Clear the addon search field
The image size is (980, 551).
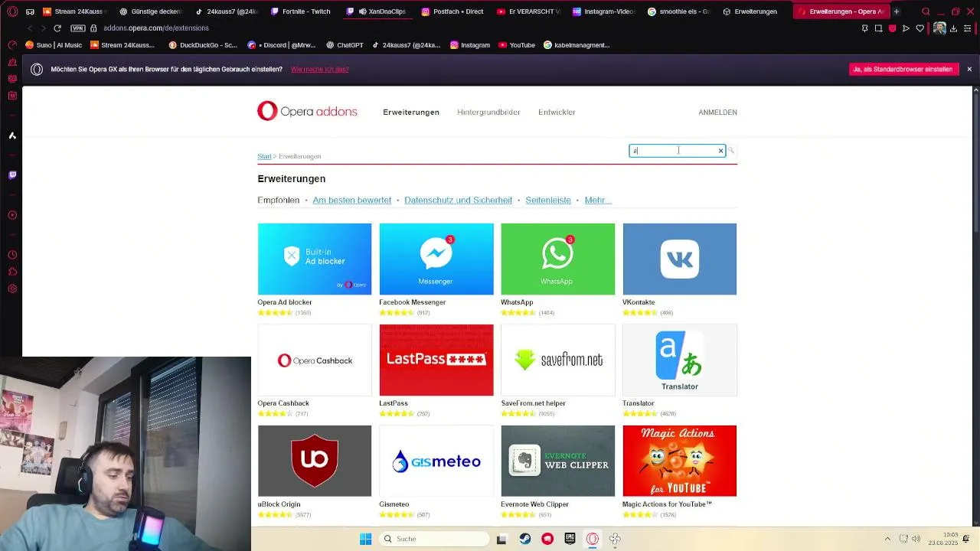click(x=720, y=151)
